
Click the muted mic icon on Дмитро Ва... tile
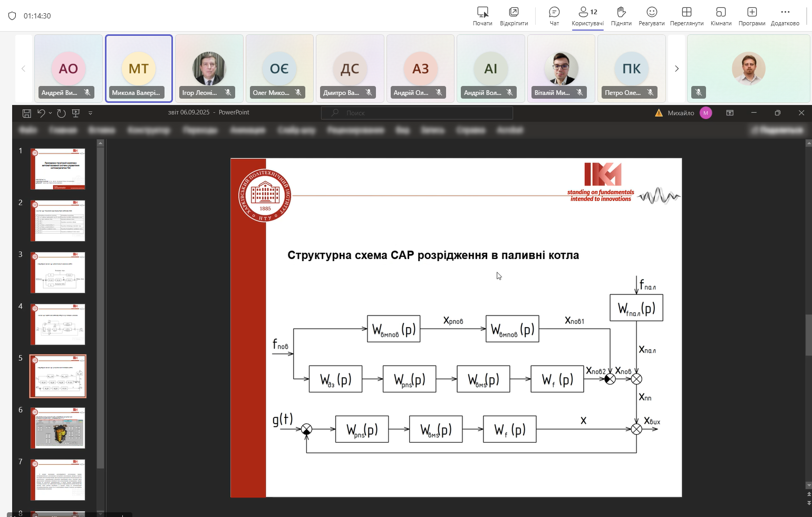tap(369, 92)
